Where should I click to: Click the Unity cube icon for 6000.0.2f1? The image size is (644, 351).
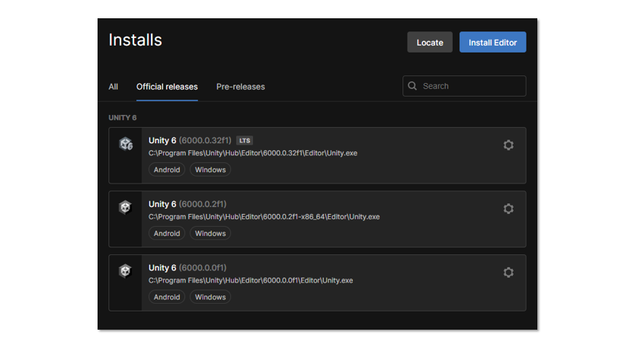(125, 207)
